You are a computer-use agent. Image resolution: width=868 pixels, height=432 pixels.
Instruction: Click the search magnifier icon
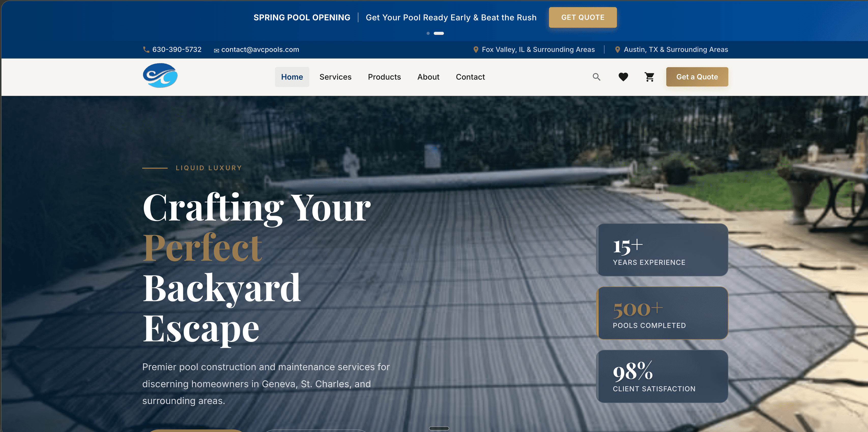pyautogui.click(x=596, y=77)
